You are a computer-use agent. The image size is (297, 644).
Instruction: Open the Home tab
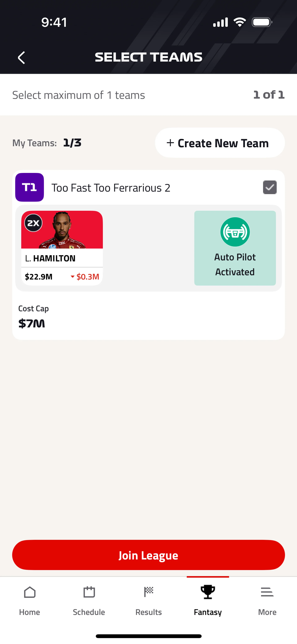pyautogui.click(x=30, y=601)
